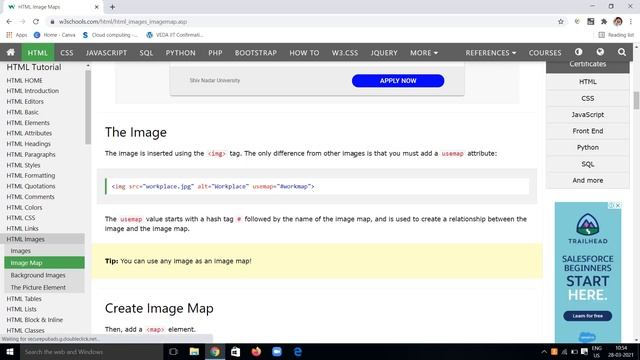
Task: Open Python certificate button
Action: tap(588, 147)
